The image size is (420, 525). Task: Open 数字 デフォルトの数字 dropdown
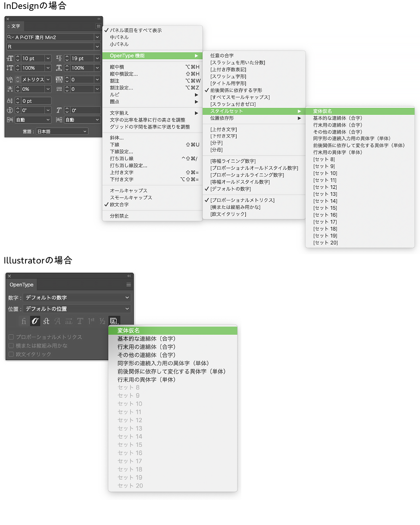tap(77, 297)
